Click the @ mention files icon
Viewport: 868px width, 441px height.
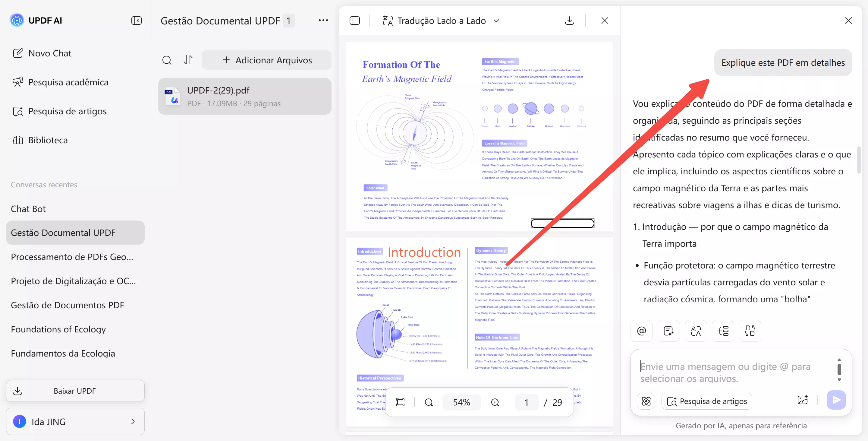(641, 331)
